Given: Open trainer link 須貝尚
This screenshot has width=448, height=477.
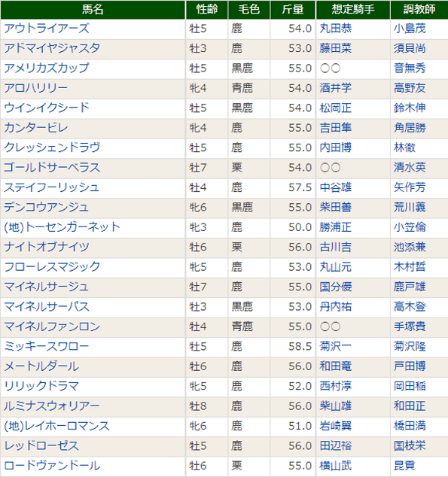Looking at the screenshot, I should pos(410,48).
